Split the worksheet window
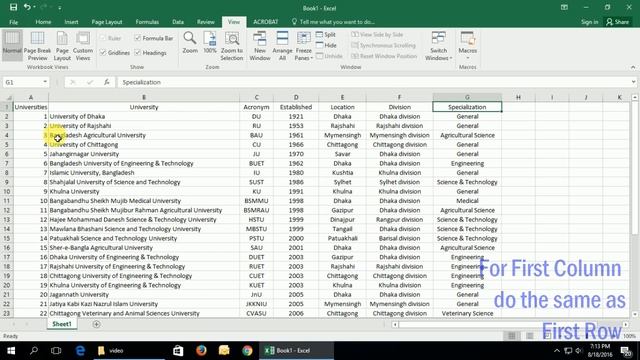640x360 pixels. (x=326, y=35)
